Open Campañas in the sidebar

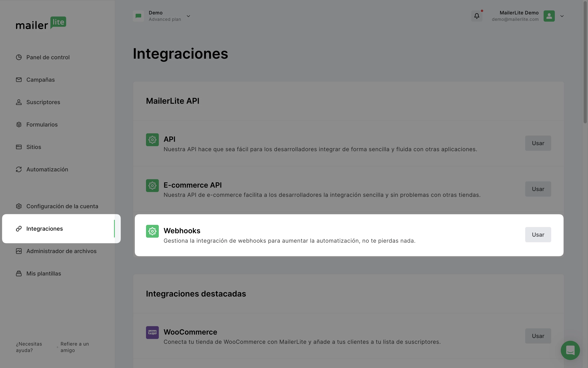point(40,80)
